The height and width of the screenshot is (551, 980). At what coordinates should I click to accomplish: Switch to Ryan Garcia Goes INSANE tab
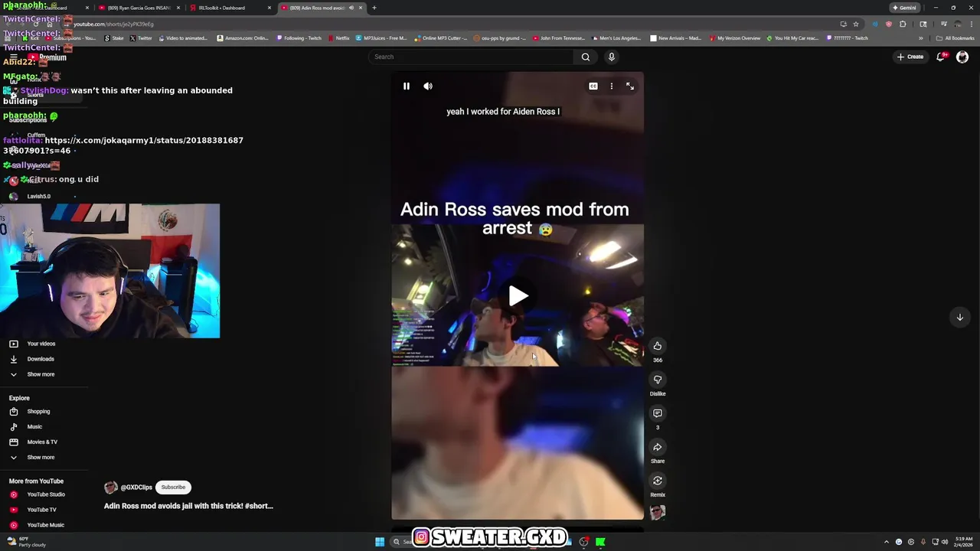139,8
